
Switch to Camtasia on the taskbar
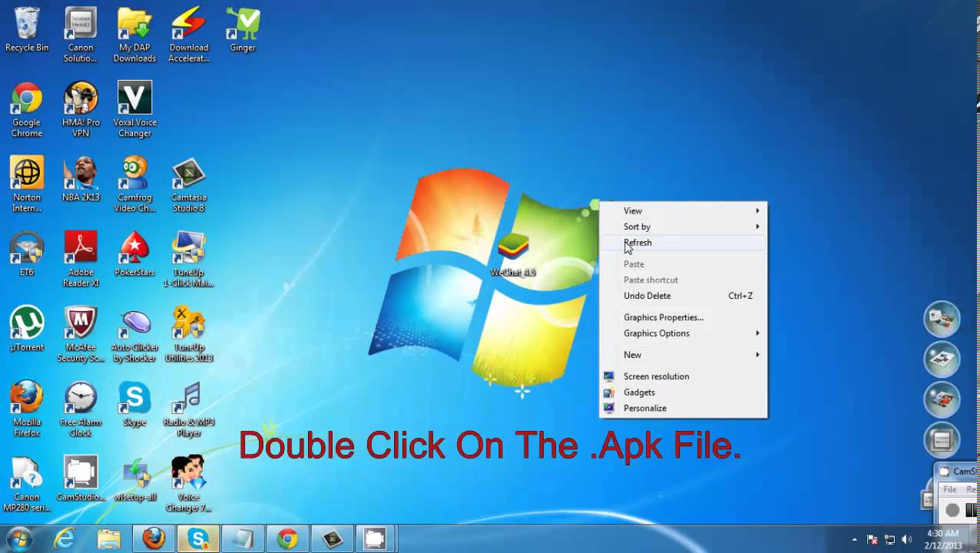point(332,539)
